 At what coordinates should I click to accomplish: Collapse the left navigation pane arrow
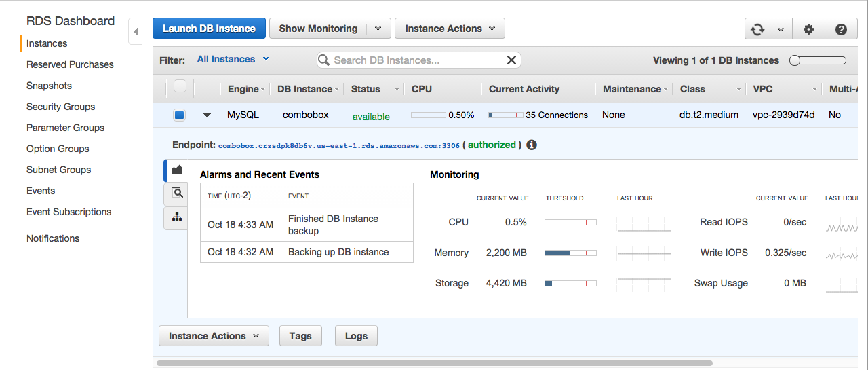point(136,31)
